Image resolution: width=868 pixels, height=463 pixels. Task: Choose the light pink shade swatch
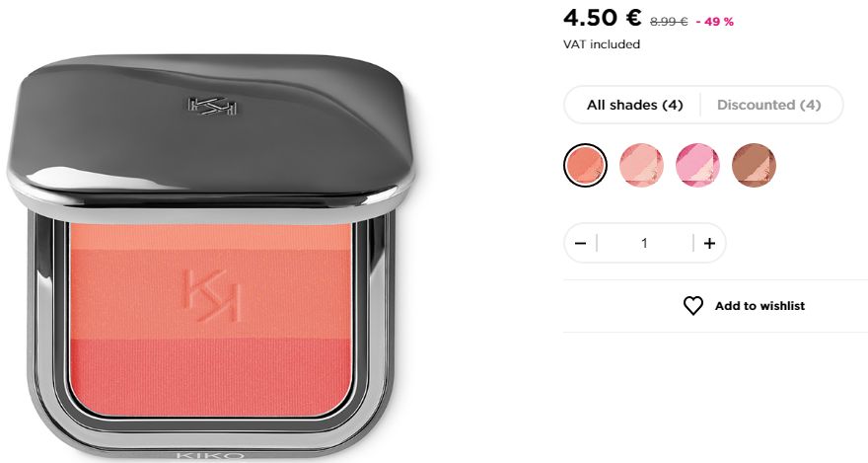[641, 165]
